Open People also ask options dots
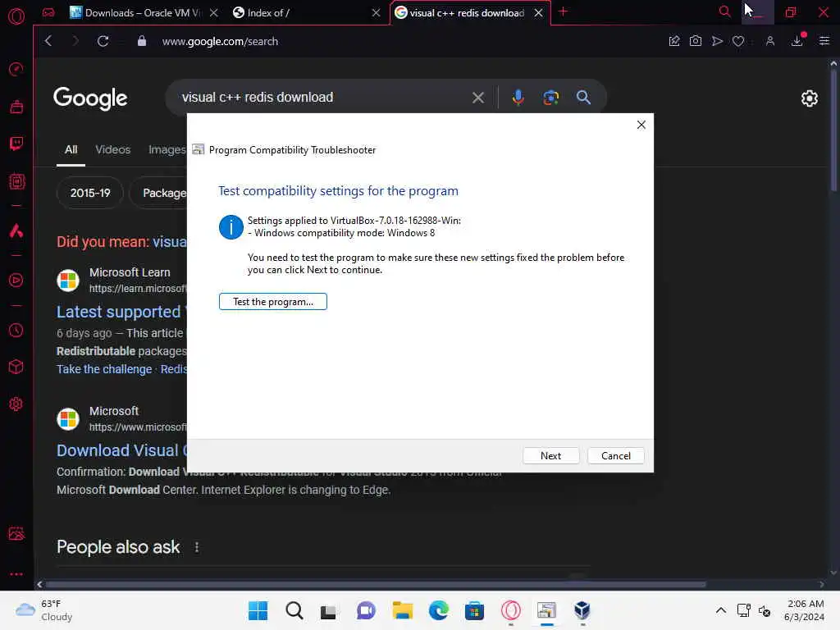840x630 pixels. click(x=197, y=547)
